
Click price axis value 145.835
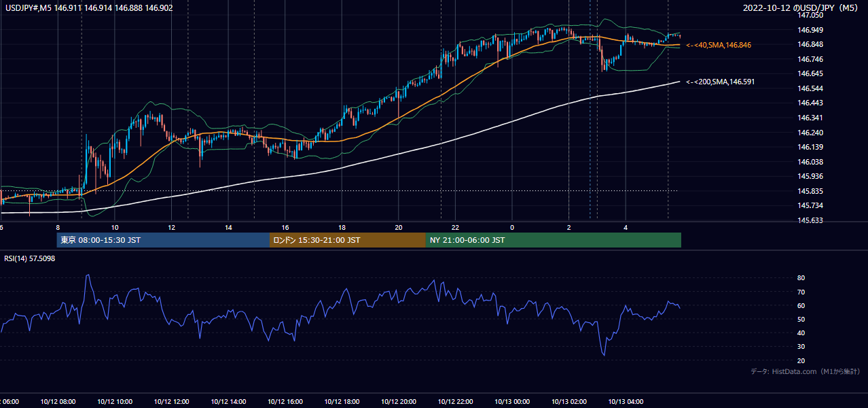point(811,191)
